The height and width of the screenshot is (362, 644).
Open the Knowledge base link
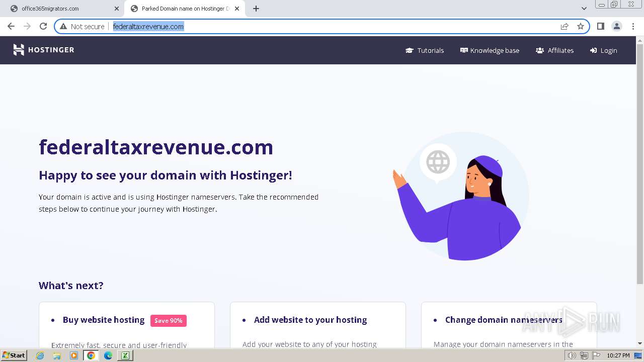(x=490, y=50)
